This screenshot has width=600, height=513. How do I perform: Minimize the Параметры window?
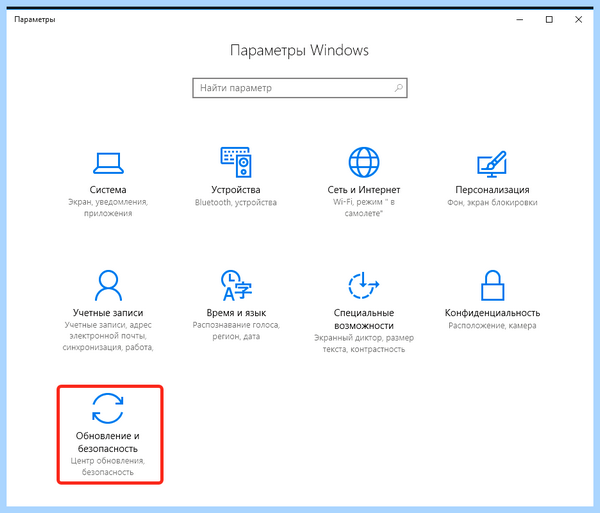point(520,20)
